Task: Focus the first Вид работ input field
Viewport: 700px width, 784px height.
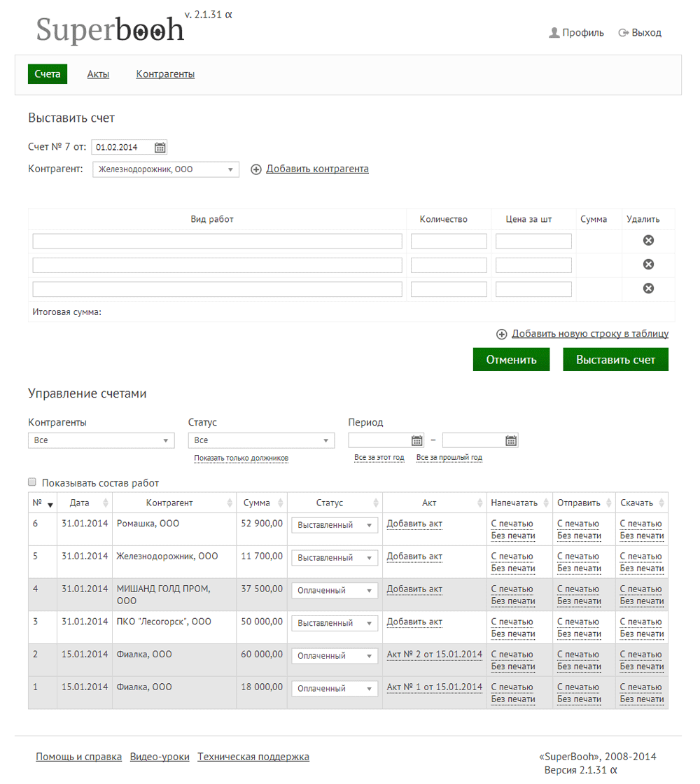Action: pyautogui.click(x=217, y=241)
